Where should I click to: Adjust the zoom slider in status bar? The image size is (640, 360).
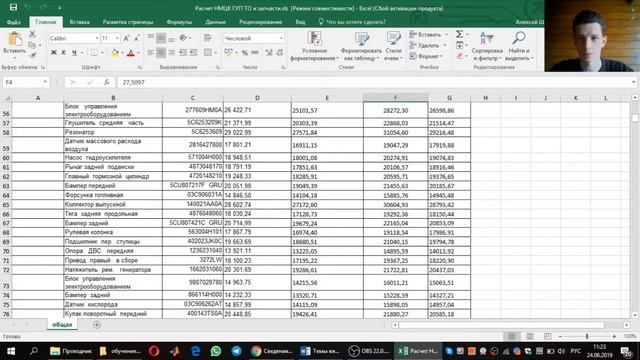(587, 336)
